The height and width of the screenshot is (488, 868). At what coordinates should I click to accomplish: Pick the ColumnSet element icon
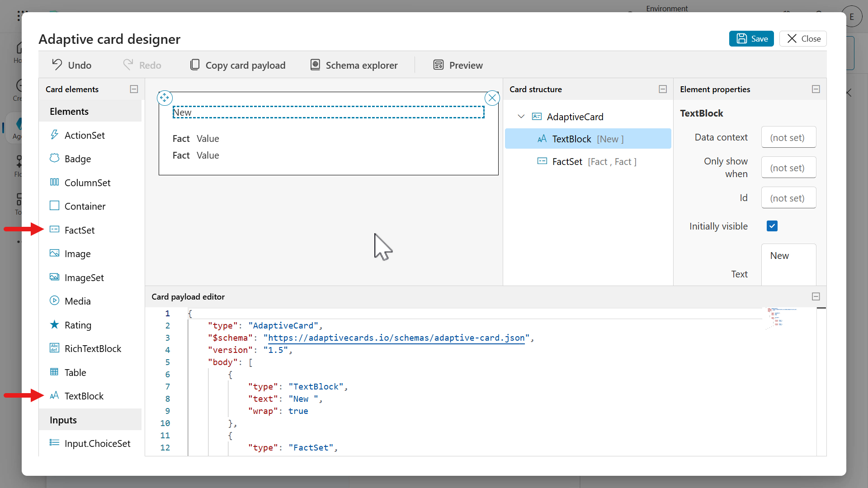coord(54,182)
